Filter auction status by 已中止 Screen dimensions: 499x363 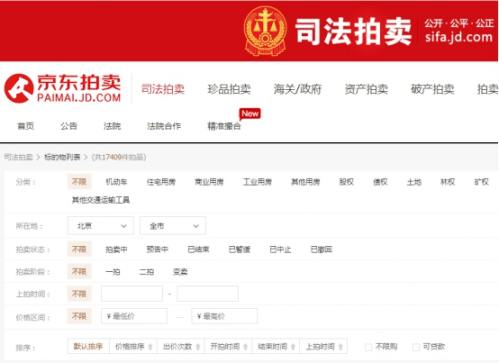(280, 249)
